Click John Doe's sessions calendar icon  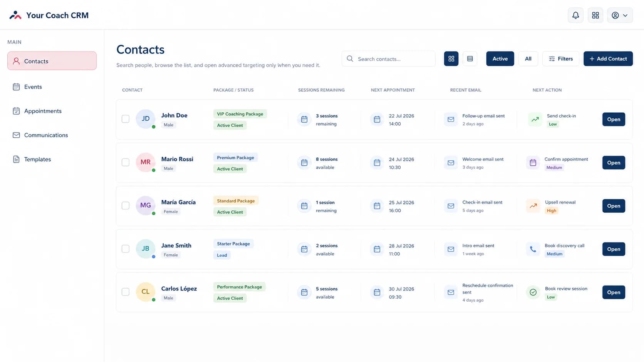304,120
